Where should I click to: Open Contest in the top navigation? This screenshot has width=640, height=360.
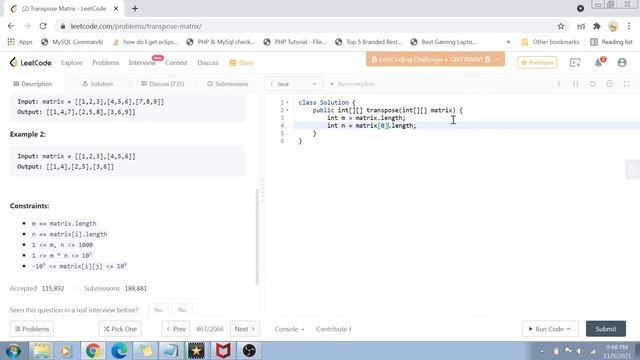point(176,62)
